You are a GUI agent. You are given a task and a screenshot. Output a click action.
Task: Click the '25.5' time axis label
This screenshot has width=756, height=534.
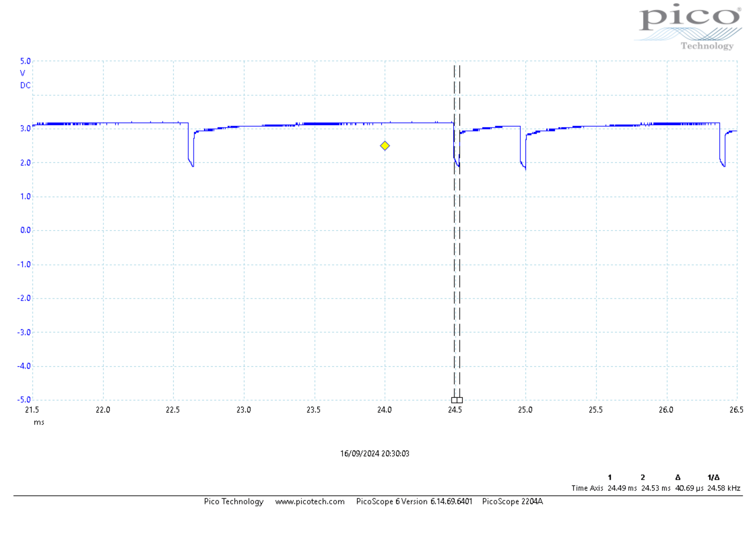point(596,410)
